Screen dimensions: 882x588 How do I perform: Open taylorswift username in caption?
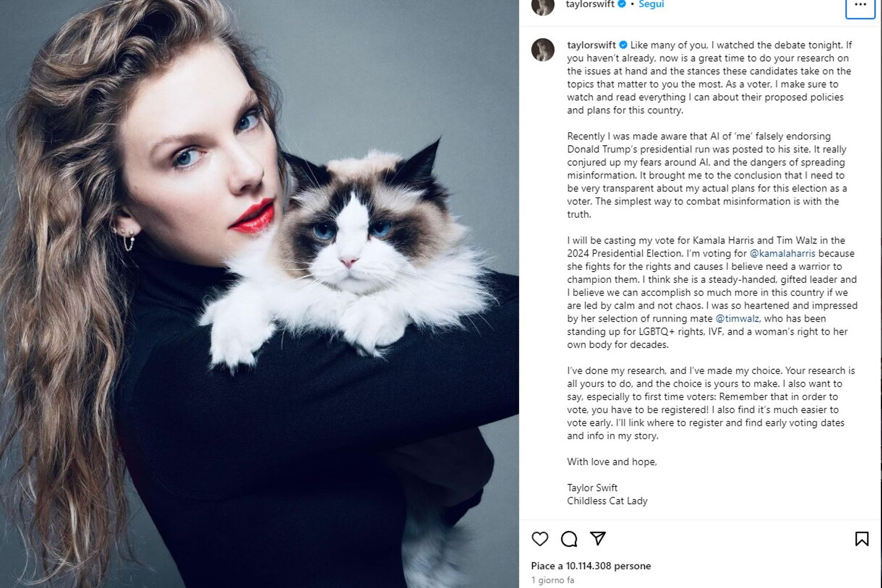[592, 45]
